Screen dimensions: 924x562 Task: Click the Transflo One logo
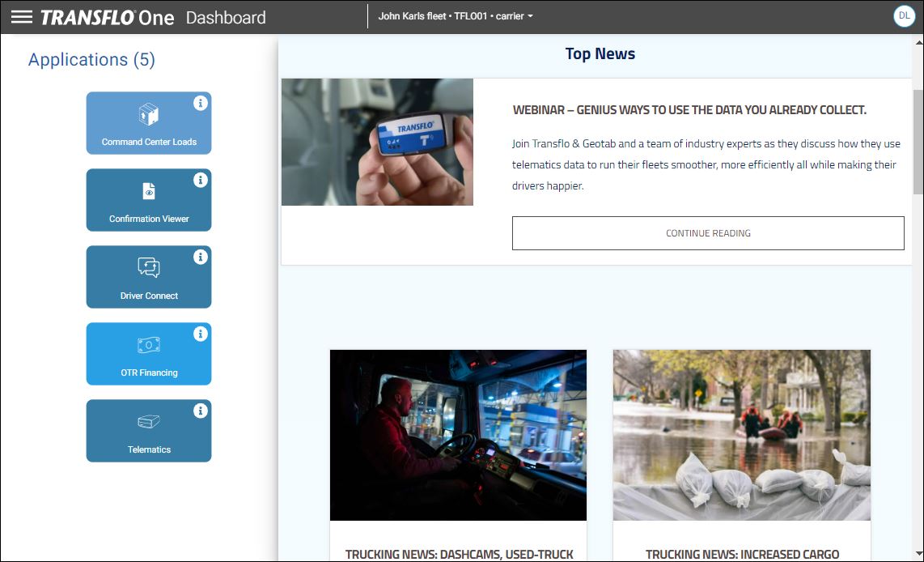pos(108,18)
